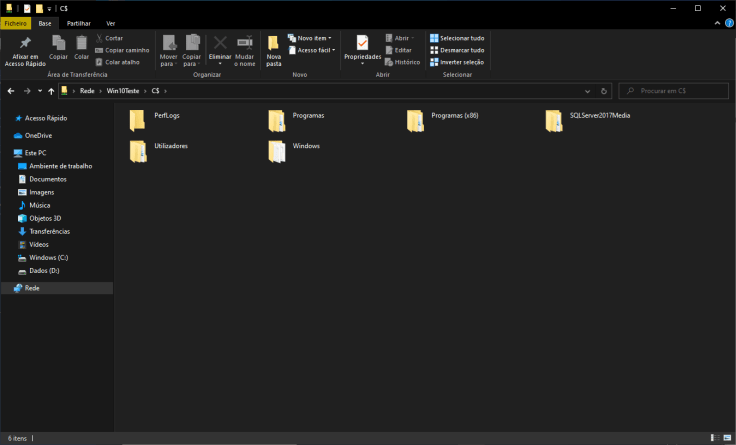Click Inverter seleção in the ribbon
The height and width of the screenshot is (445, 736).
point(457,61)
